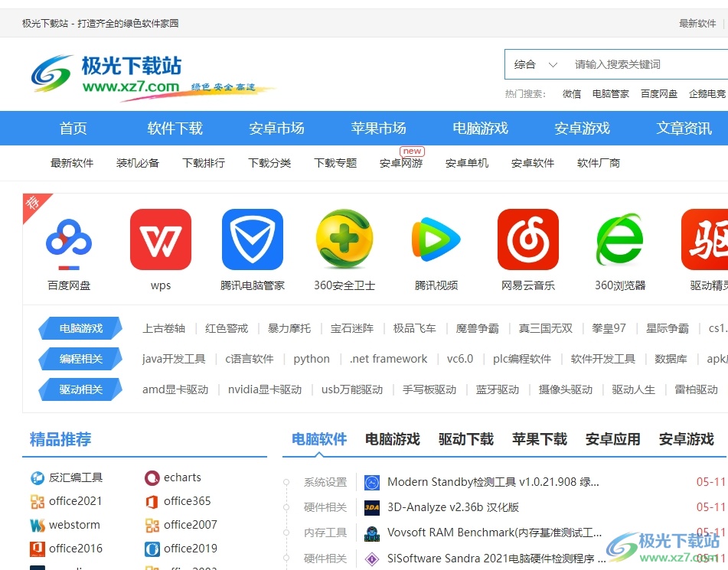This screenshot has width=728, height=570.
Task: Open 安卓市场 in the main navigation
Action: click(x=276, y=128)
